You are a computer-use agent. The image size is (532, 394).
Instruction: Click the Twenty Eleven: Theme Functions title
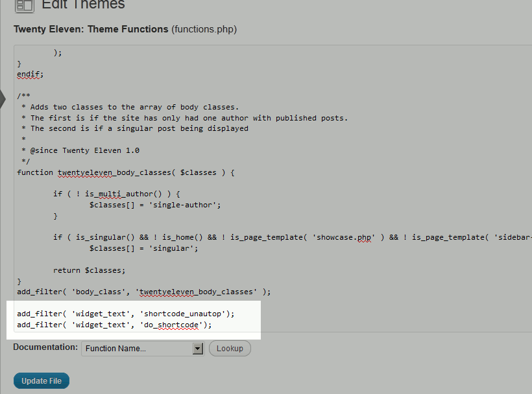91,29
